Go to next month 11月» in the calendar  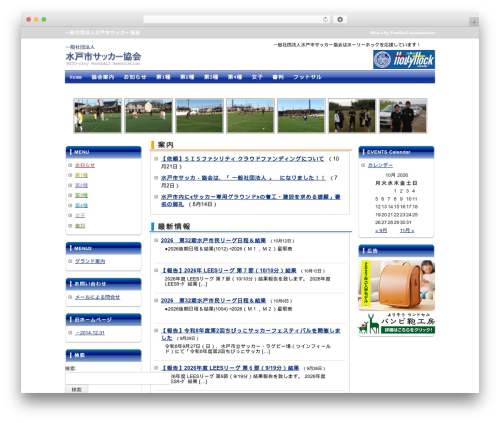coord(407,230)
